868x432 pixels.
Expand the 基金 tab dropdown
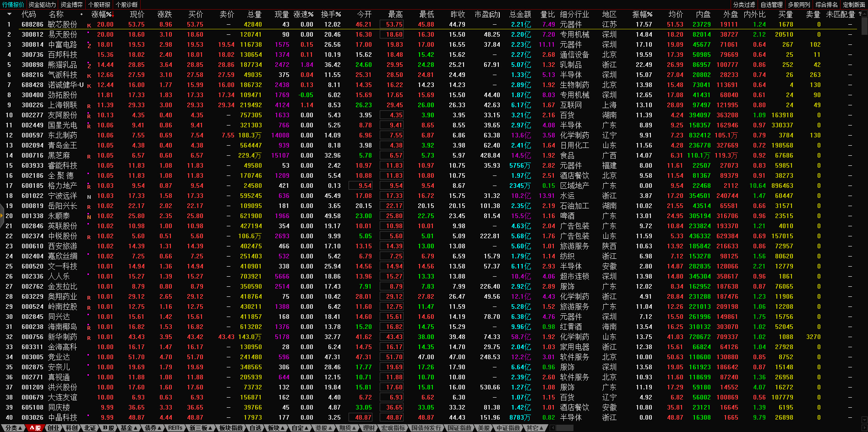pos(129,428)
